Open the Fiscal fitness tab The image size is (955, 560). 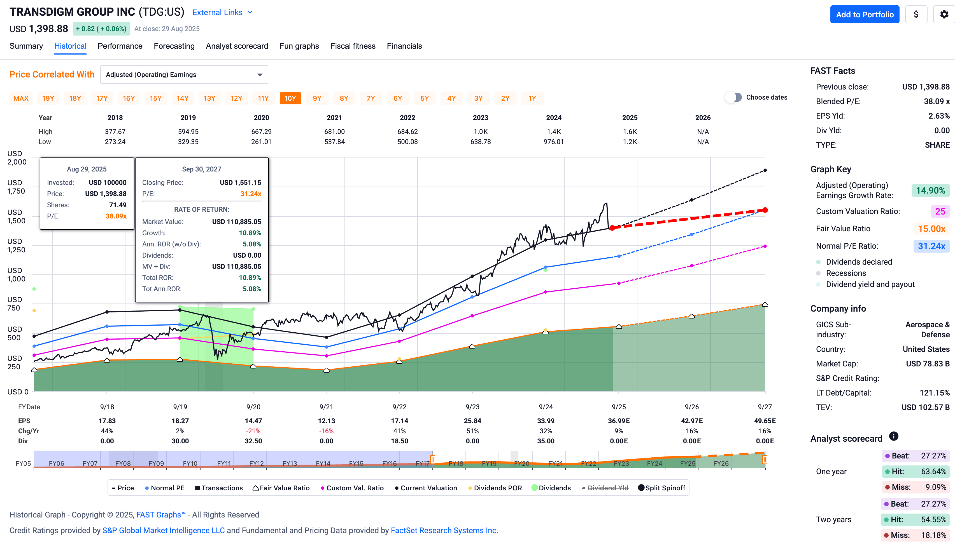click(x=352, y=46)
